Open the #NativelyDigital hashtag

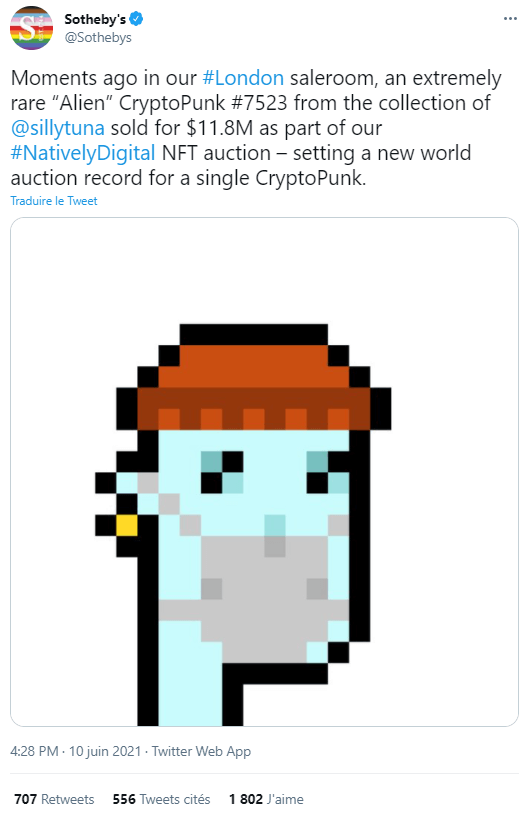[83, 153]
